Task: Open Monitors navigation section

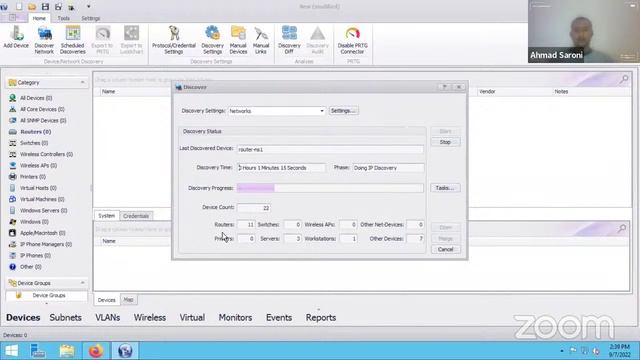Action: (x=235, y=318)
